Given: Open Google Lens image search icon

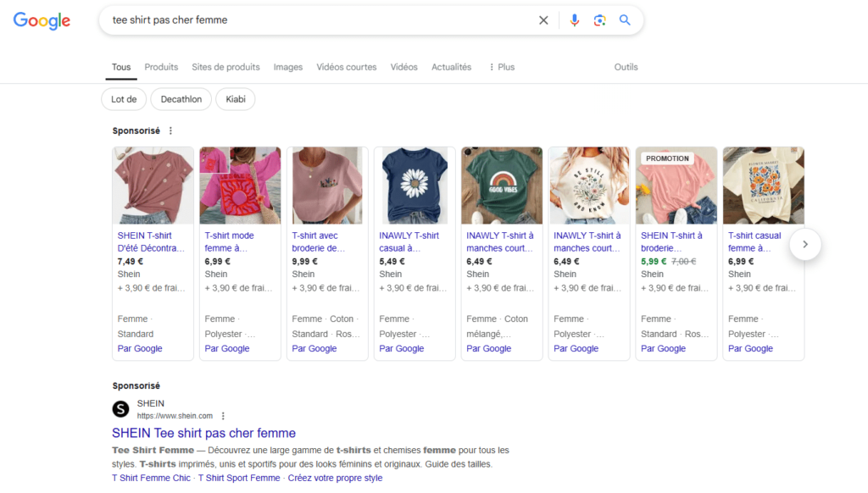Looking at the screenshot, I should coord(599,20).
